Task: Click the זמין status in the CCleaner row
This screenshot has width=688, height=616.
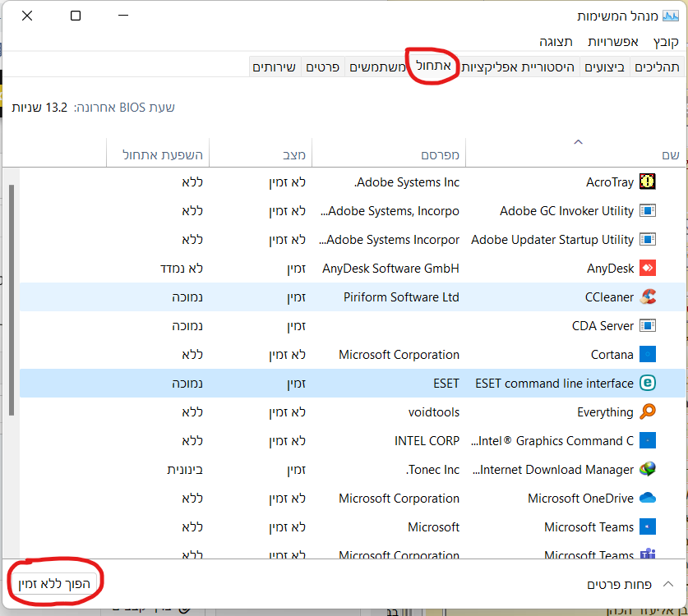Action: (296, 297)
